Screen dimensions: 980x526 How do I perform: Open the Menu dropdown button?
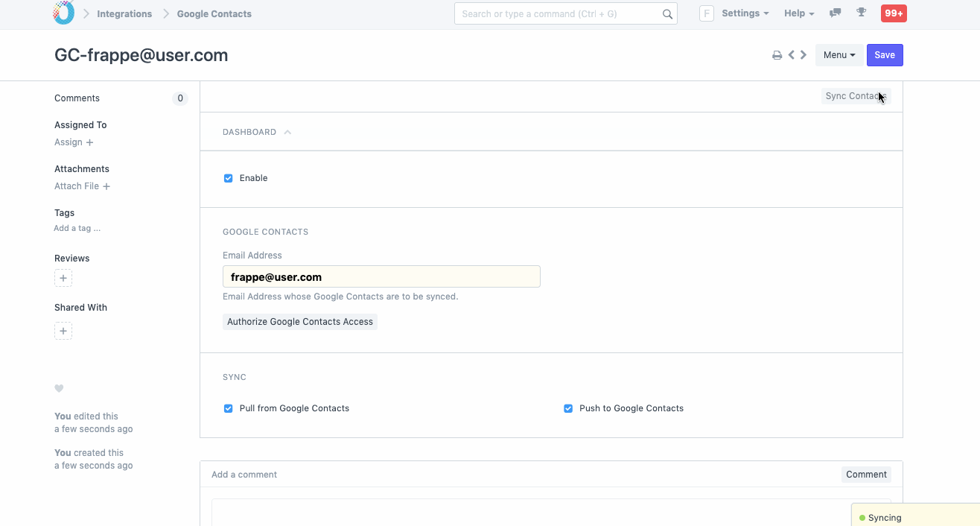pos(839,55)
